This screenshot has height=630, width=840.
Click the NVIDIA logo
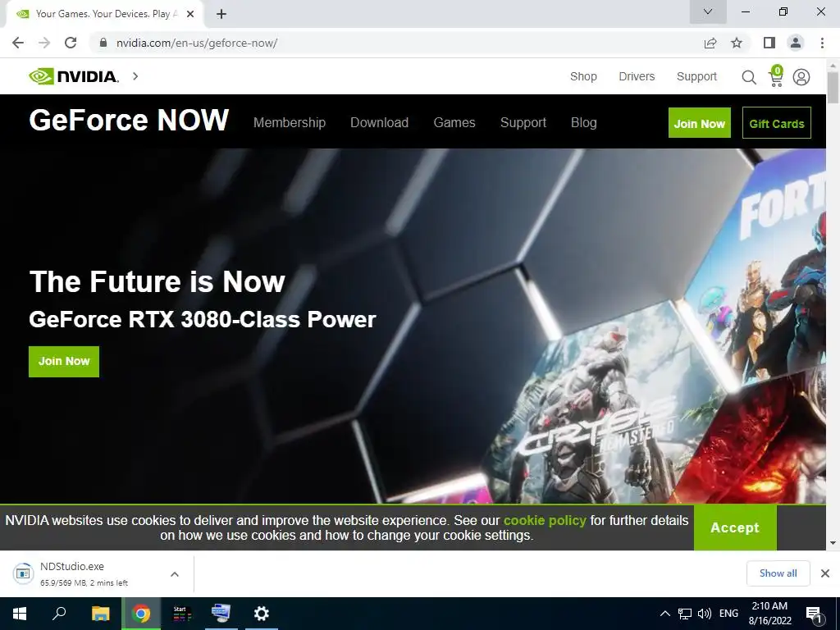point(74,76)
